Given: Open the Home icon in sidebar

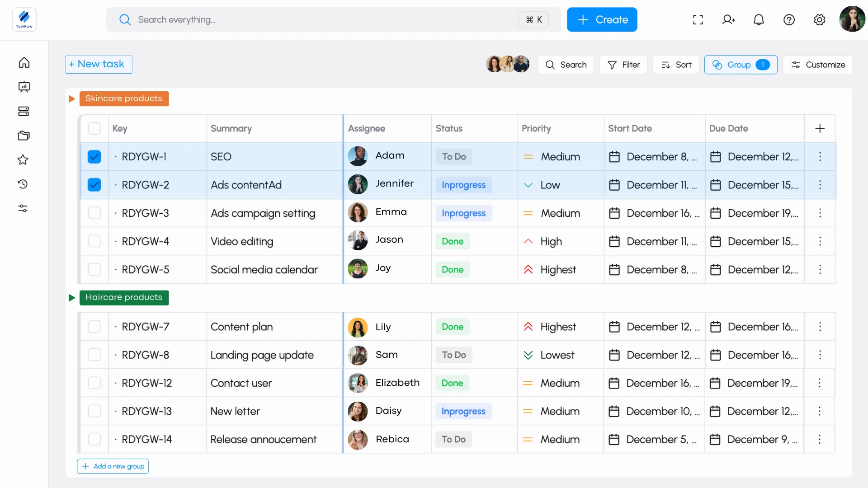Looking at the screenshot, I should (24, 62).
